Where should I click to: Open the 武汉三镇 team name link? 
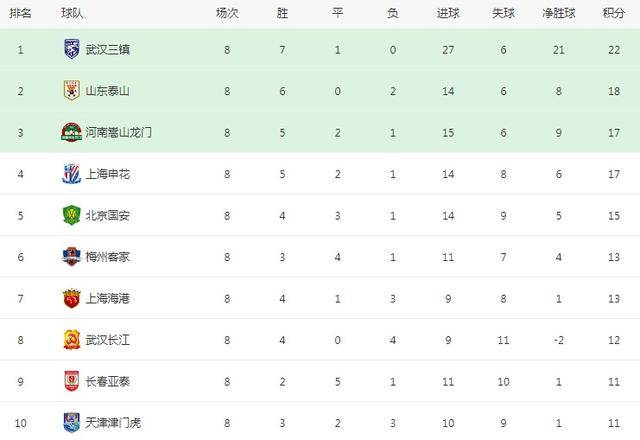108,50
